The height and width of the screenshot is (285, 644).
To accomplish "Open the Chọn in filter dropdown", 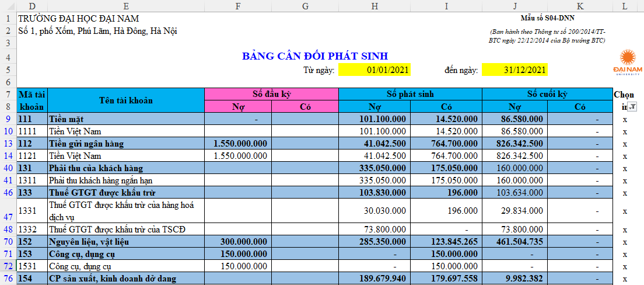I will 632,107.
